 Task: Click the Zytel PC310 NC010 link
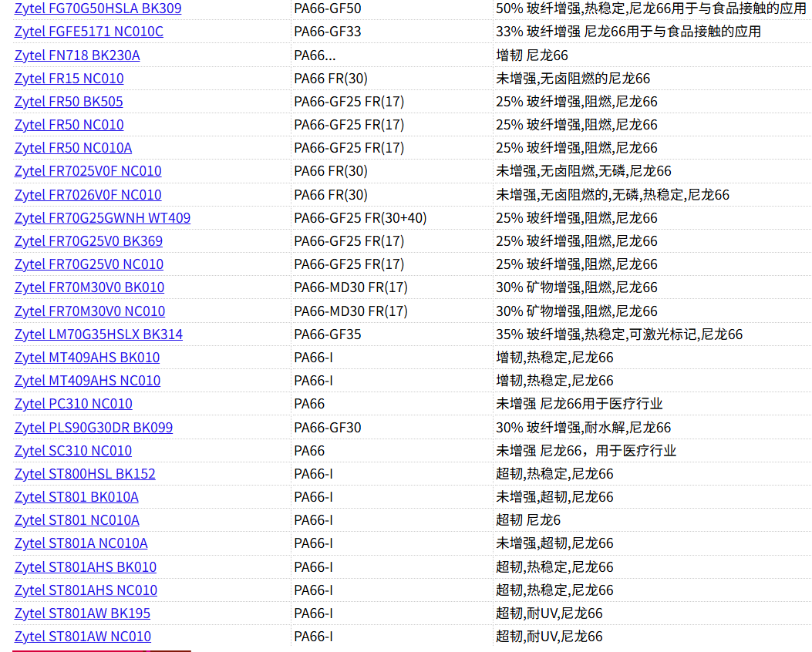(x=73, y=404)
